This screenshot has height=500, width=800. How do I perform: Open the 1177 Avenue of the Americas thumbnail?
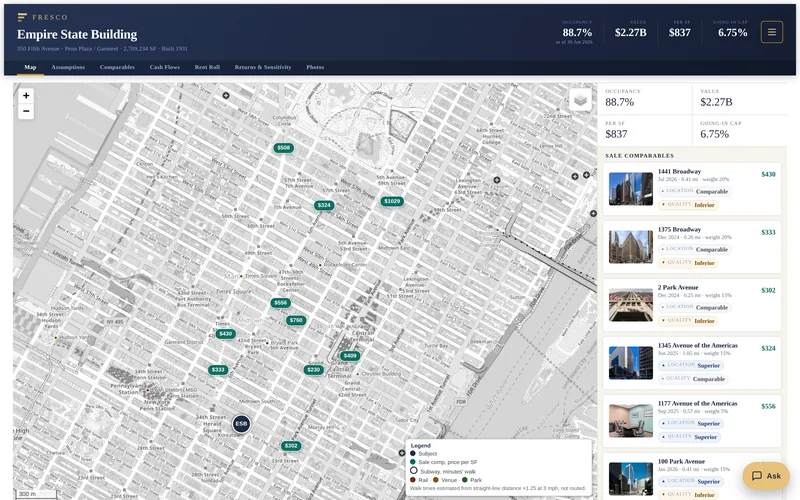point(631,421)
